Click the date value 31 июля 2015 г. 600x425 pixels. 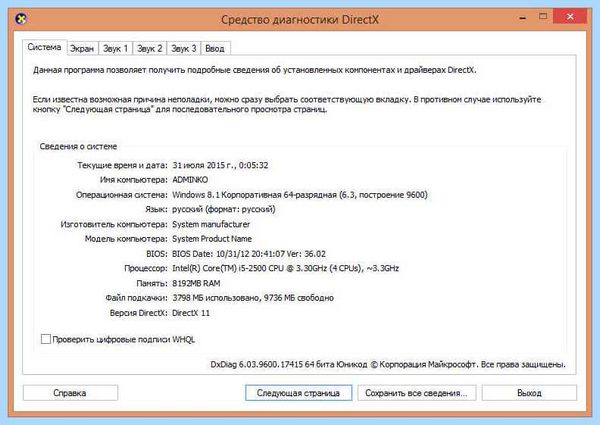click(x=220, y=165)
